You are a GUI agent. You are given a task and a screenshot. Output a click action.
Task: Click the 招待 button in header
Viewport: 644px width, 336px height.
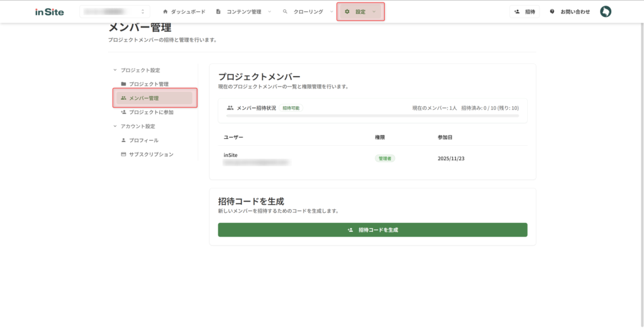click(525, 11)
